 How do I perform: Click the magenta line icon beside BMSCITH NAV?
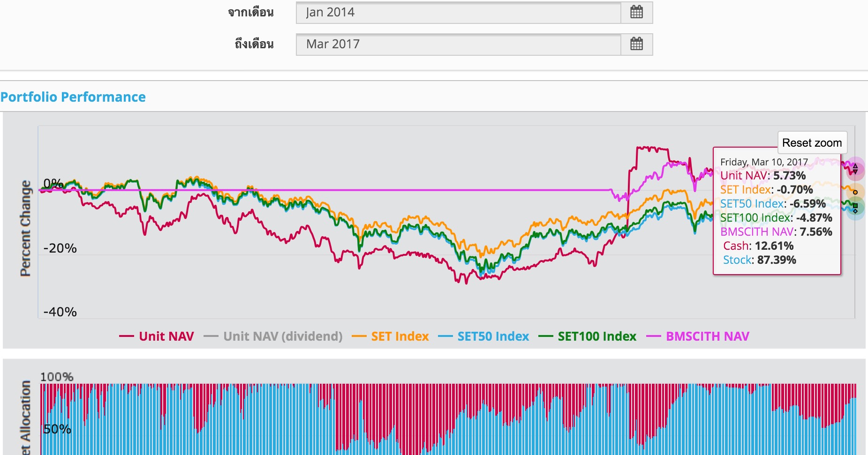point(654,336)
